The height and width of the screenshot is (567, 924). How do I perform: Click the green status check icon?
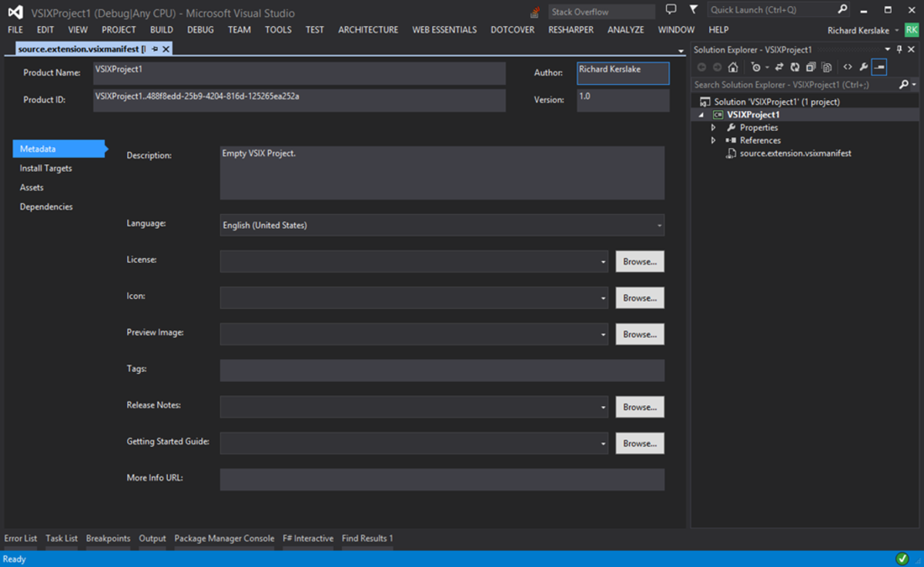click(902, 559)
